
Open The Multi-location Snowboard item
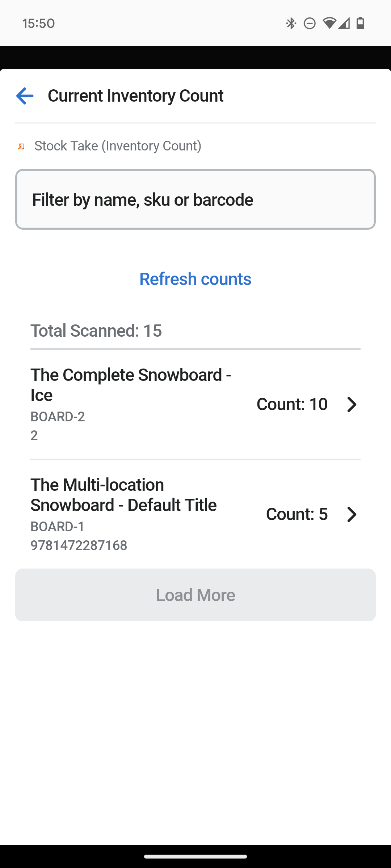[123, 495]
